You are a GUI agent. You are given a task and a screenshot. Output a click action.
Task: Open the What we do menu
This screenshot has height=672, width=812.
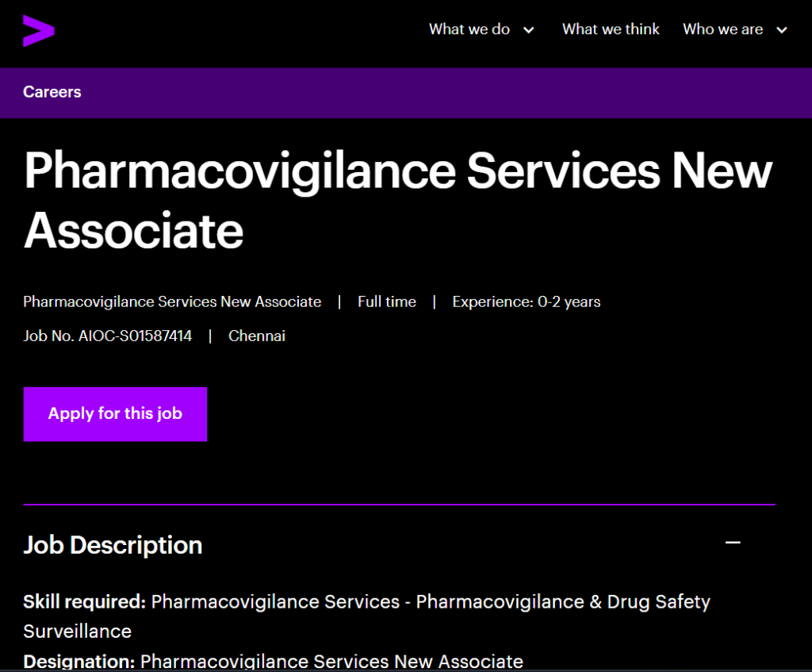(469, 29)
